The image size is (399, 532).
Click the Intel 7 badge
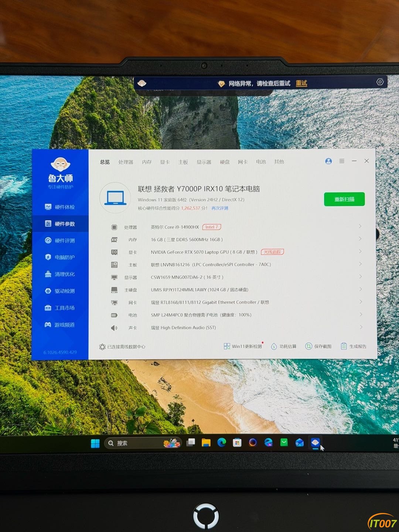212,227
